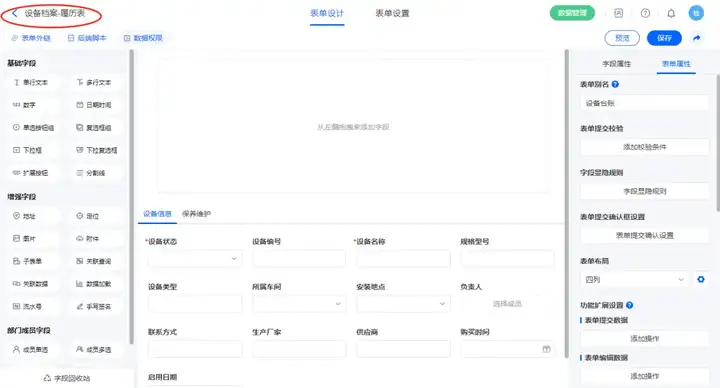Open the 保养维护 tab
The height and width of the screenshot is (388, 720).
[x=197, y=214]
